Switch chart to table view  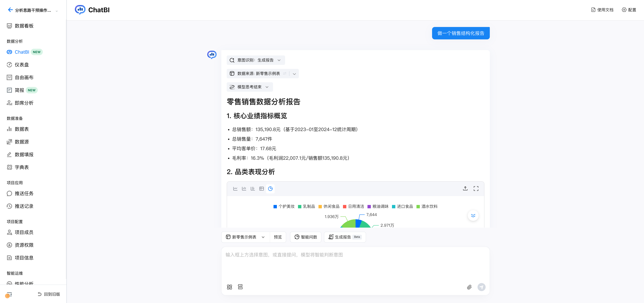point(261,189)
